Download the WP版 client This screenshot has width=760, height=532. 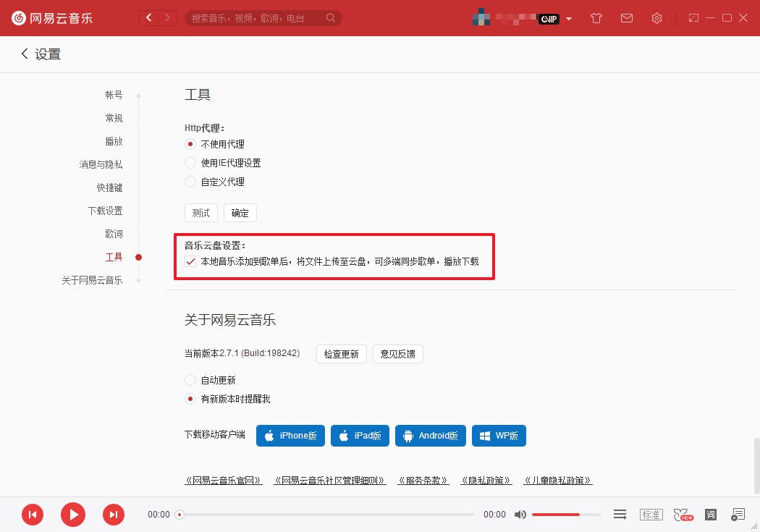pos(499,436)
